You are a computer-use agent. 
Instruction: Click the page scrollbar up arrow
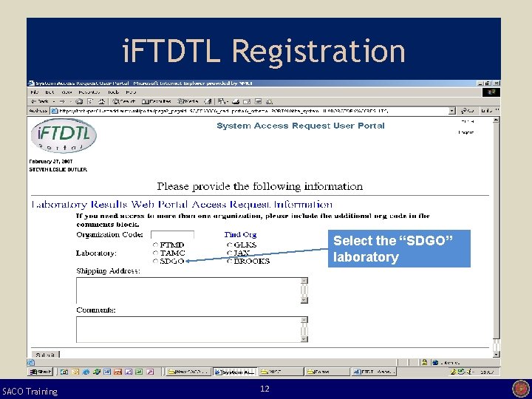point(496,120)
